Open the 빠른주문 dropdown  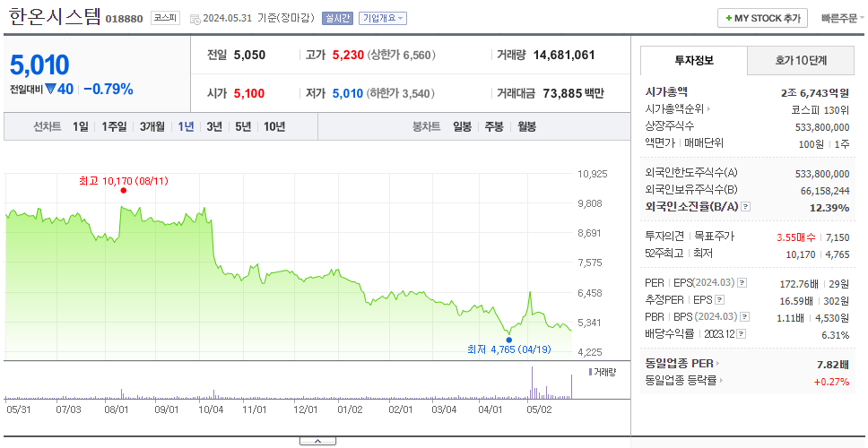[x=843, y=18]
